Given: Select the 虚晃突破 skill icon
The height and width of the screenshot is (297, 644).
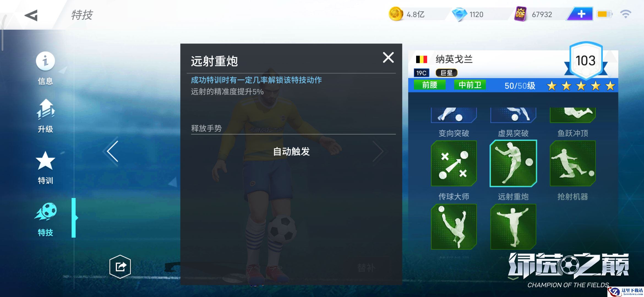Looking at the screenshot, I should coord(513,115).
